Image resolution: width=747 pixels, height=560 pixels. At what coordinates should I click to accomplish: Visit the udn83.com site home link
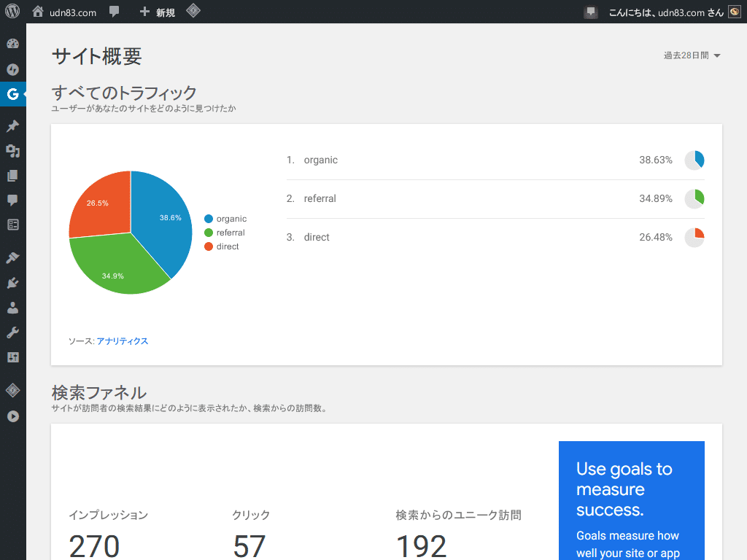64,12
